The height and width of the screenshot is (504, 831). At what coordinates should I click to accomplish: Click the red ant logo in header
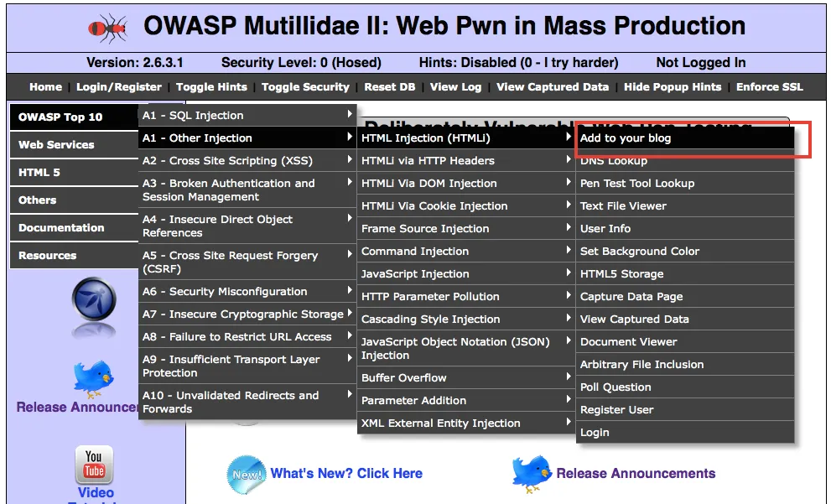click(x=107, y=28)
